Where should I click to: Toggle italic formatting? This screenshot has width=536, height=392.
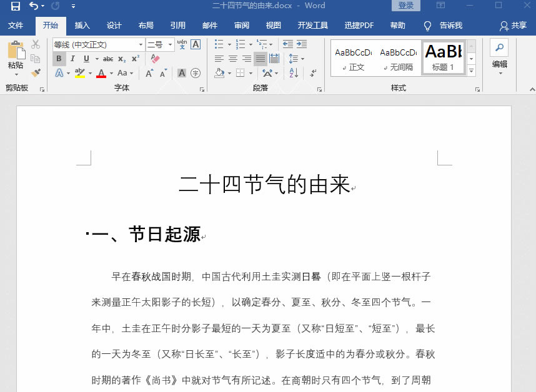click(72, 59)
